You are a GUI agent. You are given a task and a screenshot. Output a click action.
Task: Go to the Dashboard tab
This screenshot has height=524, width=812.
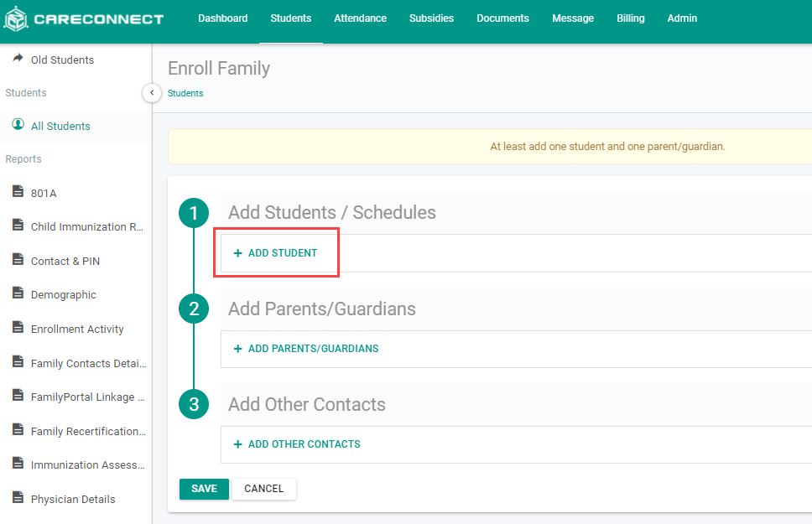pos(222,18)
